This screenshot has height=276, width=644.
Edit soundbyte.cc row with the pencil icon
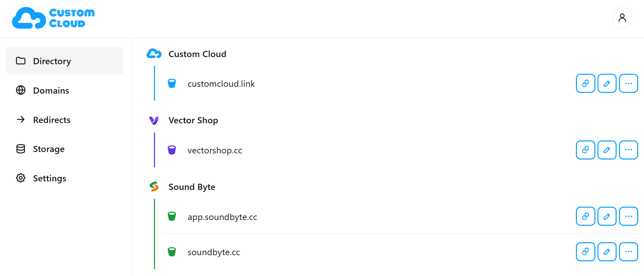(x=607, y=252)
